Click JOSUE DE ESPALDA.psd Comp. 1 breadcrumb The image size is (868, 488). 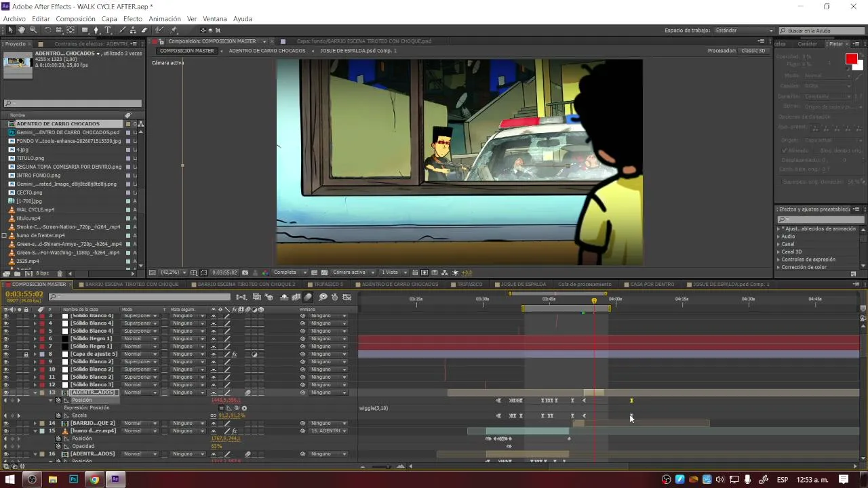[x=359, y=51]
